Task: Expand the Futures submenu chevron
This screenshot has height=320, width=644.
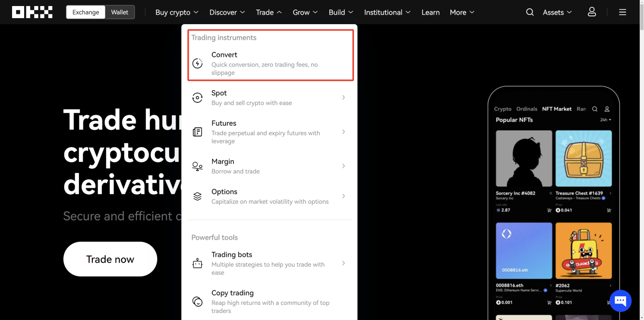Action: coord(344,132)
